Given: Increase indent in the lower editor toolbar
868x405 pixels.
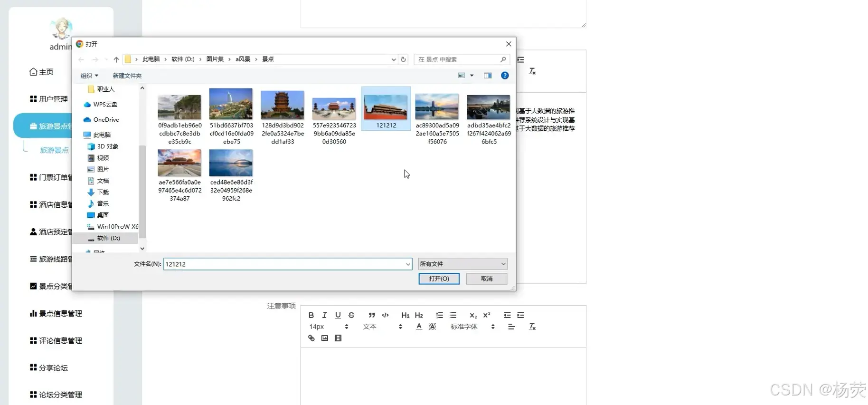Looking at the screenshot, I should tap(520, 315).
